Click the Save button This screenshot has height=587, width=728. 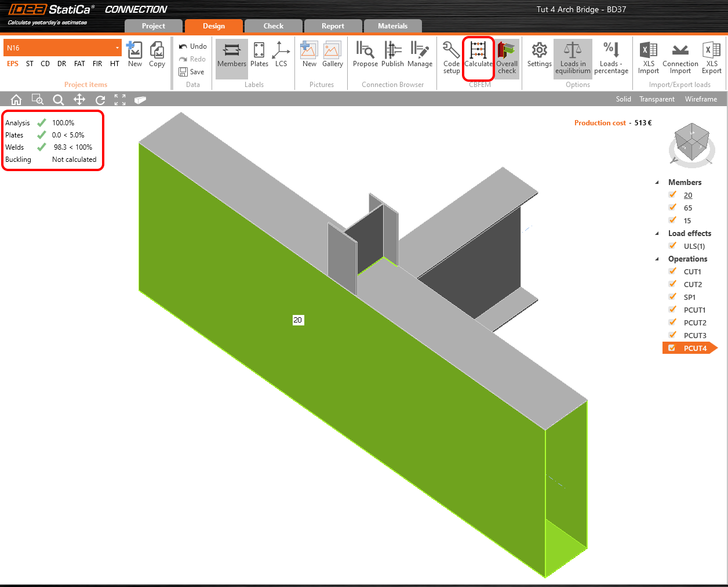pos(192,72)
